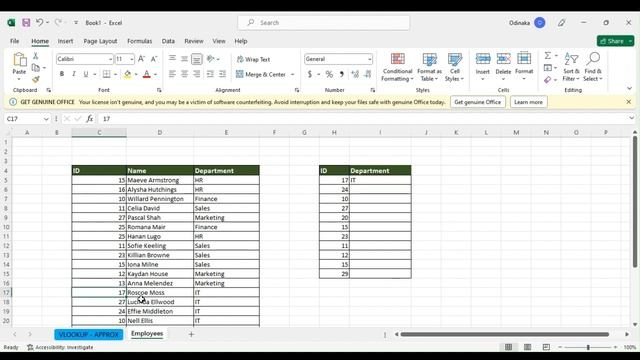Viewport: 640px width, 360px height.
Task: Click Get genuine Office button
Action: (478, 102)
